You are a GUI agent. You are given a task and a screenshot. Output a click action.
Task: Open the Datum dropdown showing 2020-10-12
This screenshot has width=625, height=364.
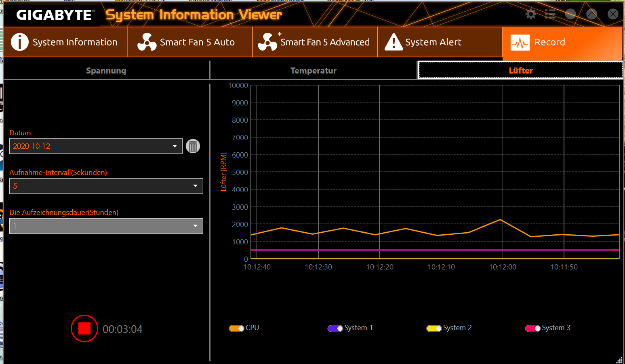[96, 146]
